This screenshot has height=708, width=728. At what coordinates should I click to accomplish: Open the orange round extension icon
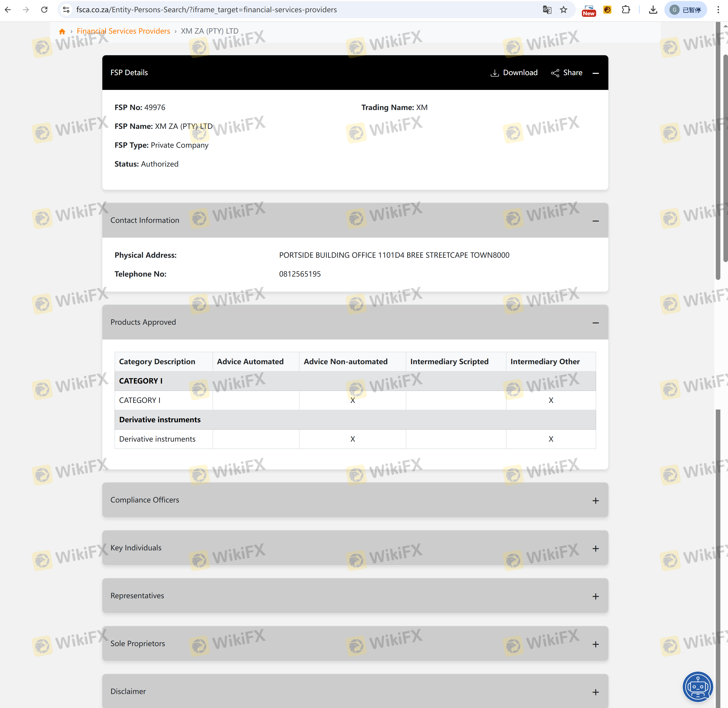(x=607, y=10)
